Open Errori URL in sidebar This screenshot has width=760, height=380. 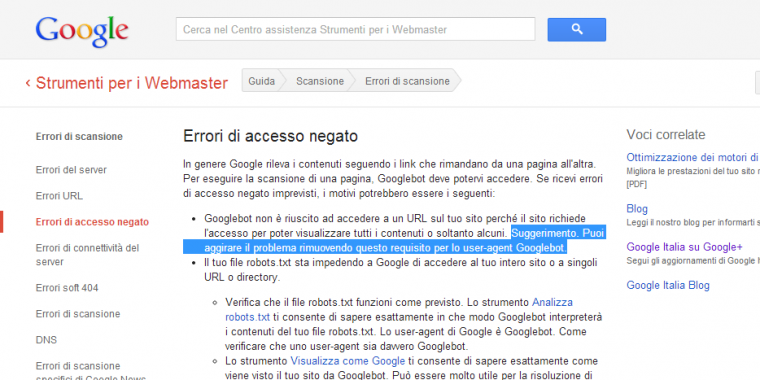59,196
